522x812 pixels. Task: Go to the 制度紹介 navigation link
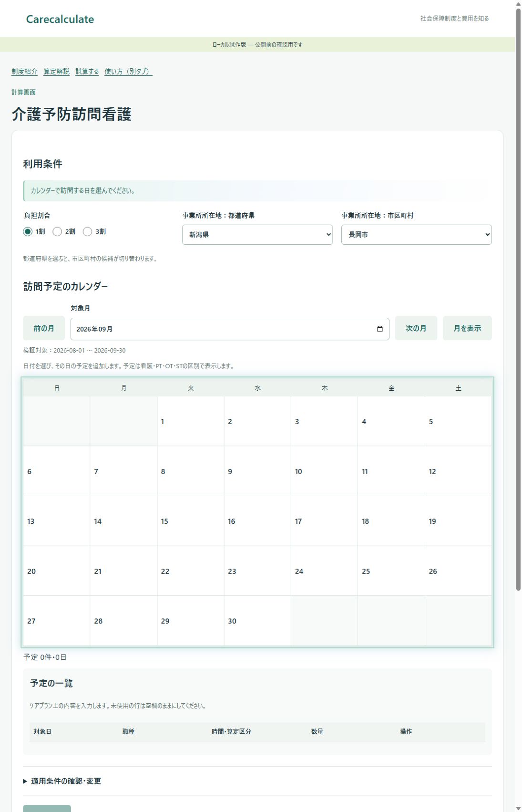point(24,72)
